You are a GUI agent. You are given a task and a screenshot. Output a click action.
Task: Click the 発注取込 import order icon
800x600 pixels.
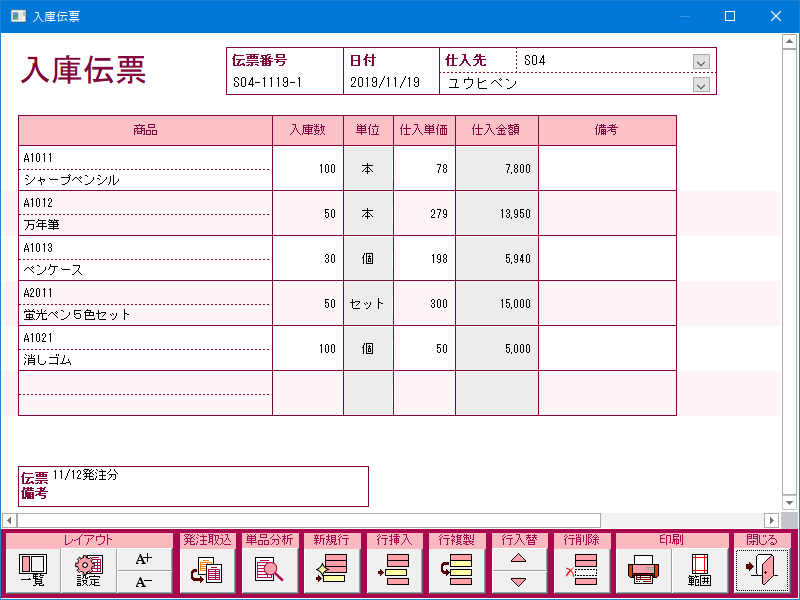pos(207,571)
